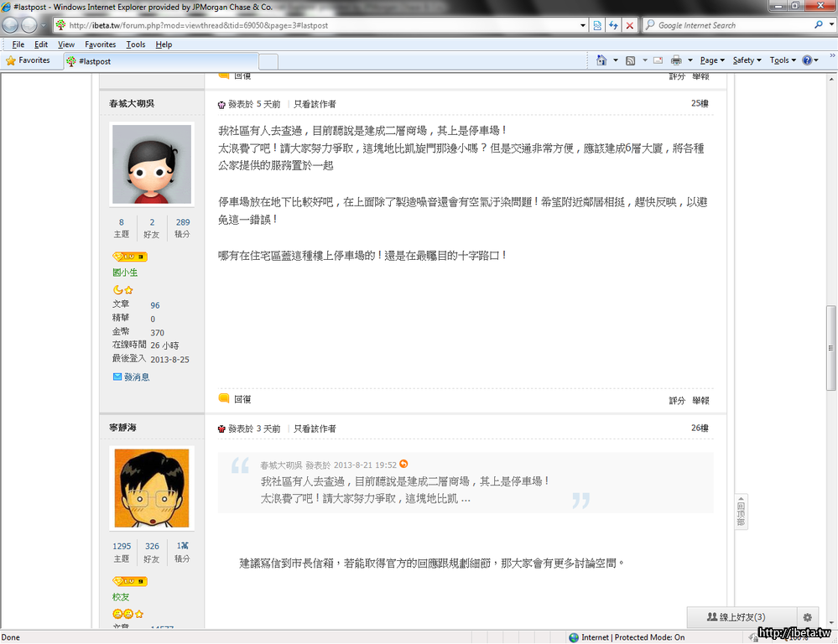Click the Read Mail envelope toolbar icon
838x644 pixels.
658,60
